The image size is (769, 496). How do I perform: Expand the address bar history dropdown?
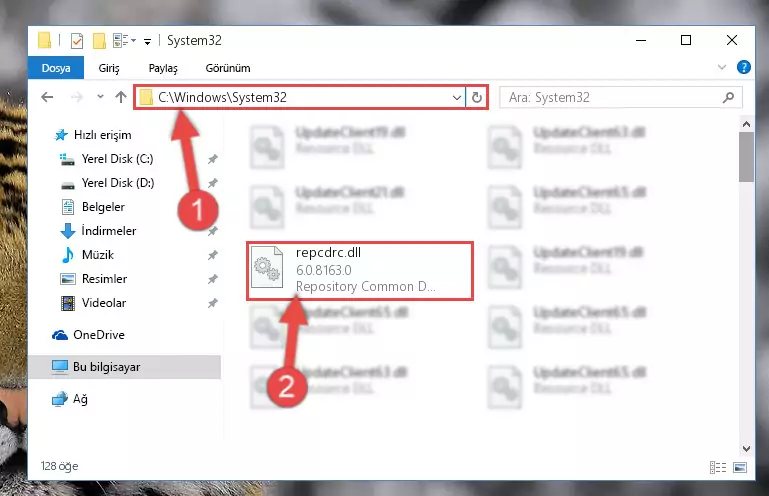457,97
